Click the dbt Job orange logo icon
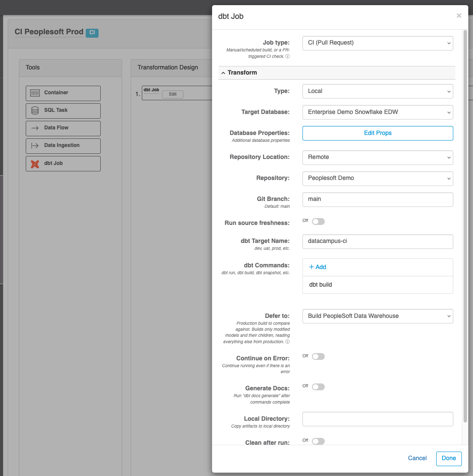The height and width of the screenshot is (476, 473). [x=35, y=164]
